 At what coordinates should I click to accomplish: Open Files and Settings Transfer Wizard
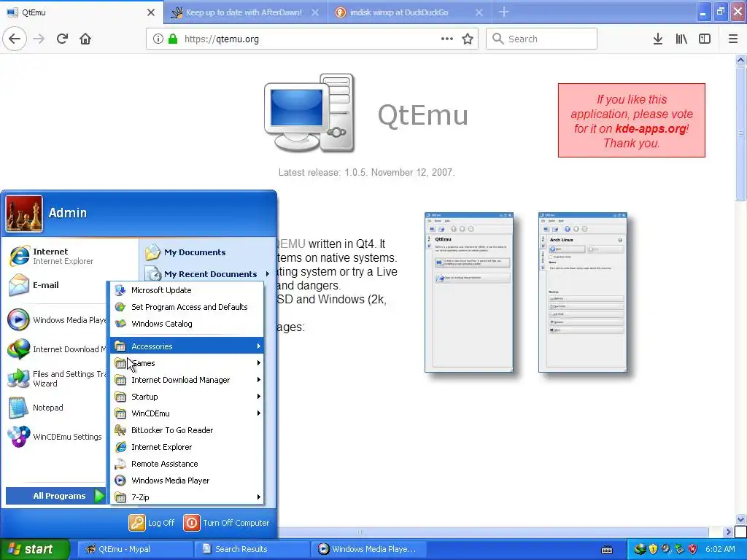(56, 378)
